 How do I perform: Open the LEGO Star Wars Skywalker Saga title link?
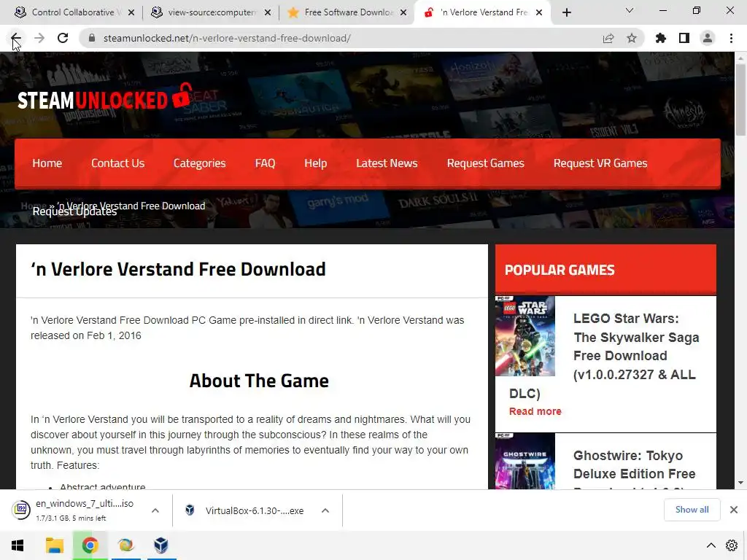coord(636,346)
